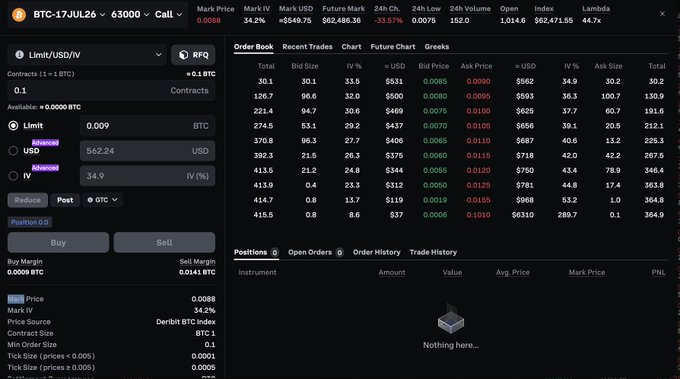680x379 pixels.
Task: Click the Sell Margin link
Action: tap(197, 261)
